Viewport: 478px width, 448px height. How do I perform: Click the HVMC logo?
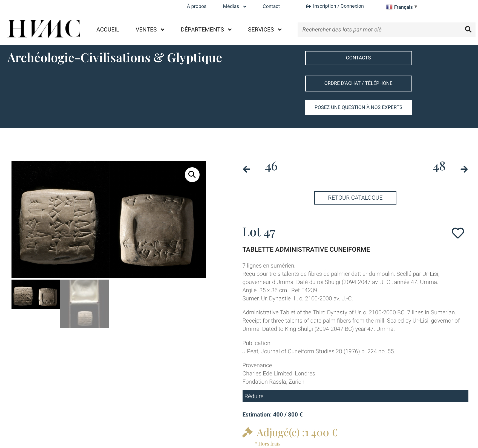tap(44, 29)
